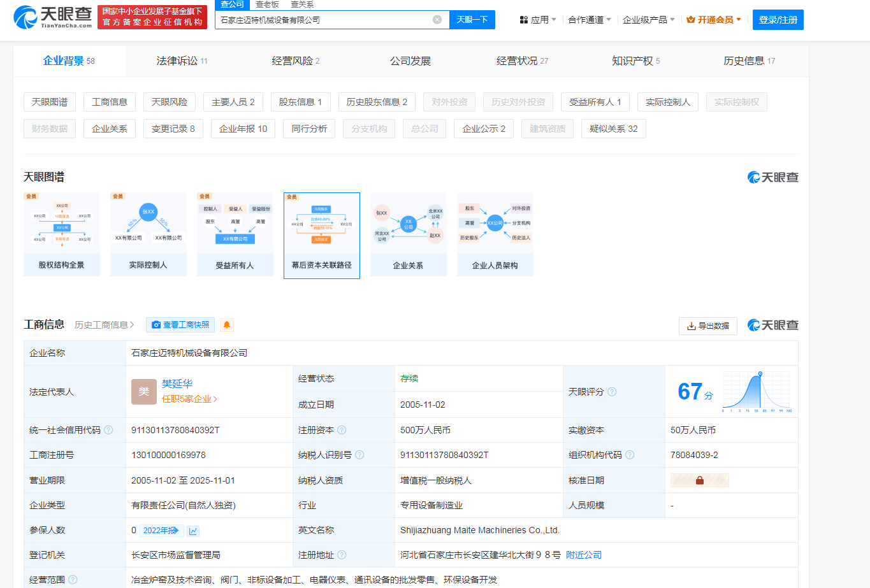Select the 企业背景 tab
Viewport: 870px width, 588px height.
coord(69,61)
